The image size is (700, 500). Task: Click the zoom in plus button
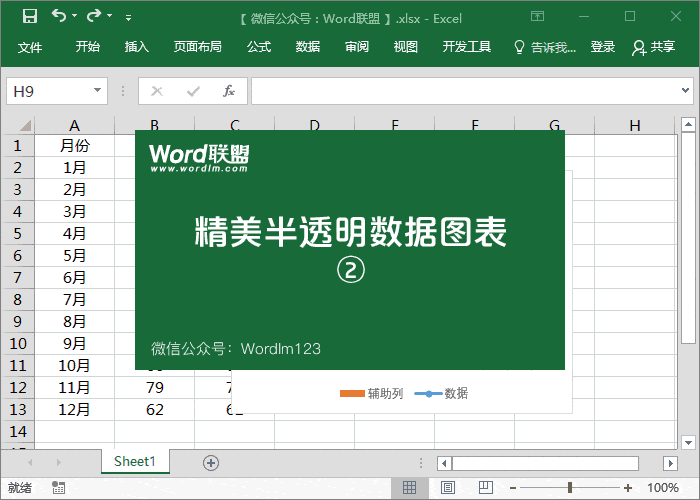pyautogui.click(x=628, y=488)
